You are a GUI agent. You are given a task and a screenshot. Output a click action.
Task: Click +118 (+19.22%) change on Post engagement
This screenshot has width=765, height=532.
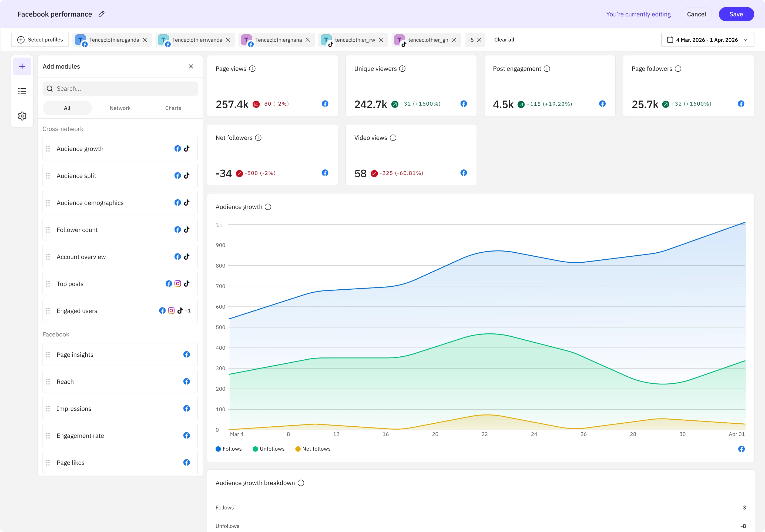coord(549,104)
